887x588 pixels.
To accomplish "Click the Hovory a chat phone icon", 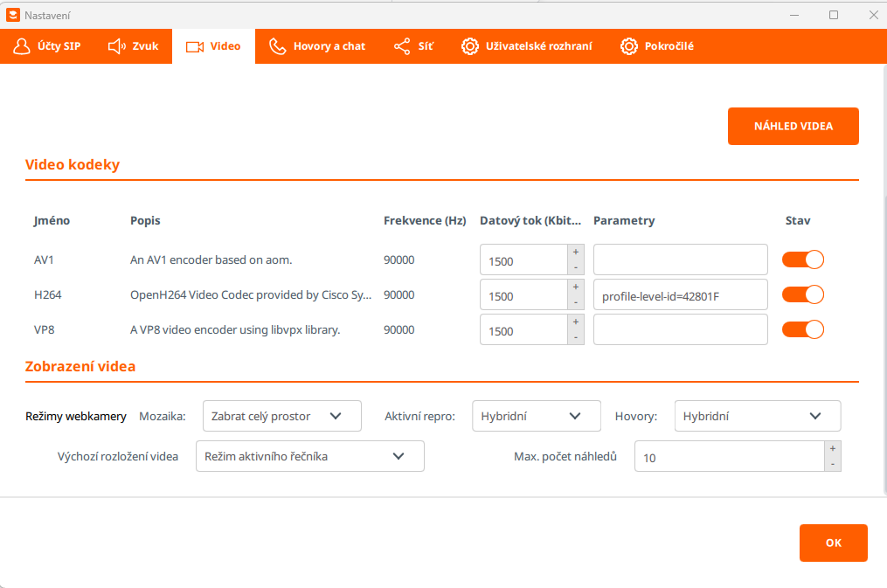I will point(278,46).
